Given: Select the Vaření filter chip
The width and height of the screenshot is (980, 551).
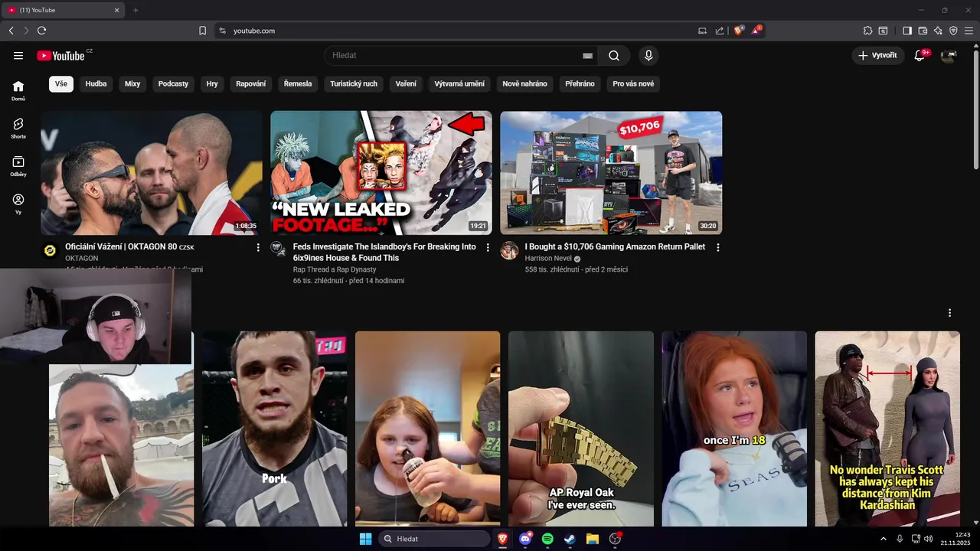Looking at the screenshot, I should click(406, 83).
